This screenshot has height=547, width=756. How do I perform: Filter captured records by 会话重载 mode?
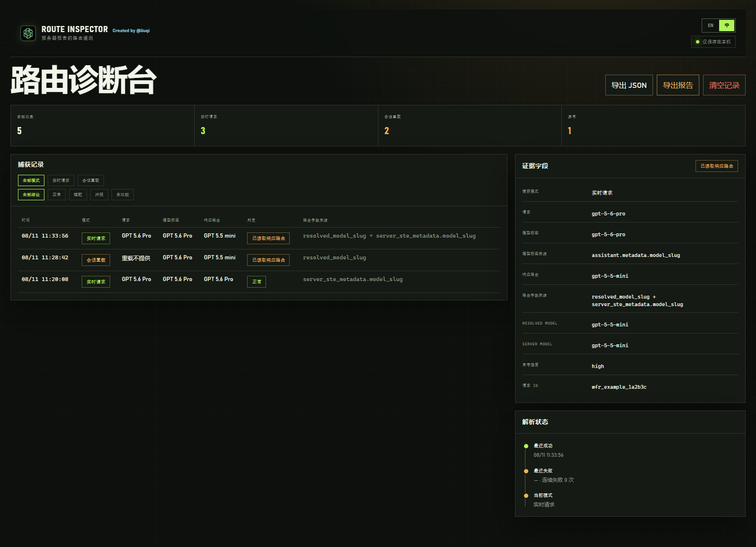pyautogui.click(x=91, y=180)
